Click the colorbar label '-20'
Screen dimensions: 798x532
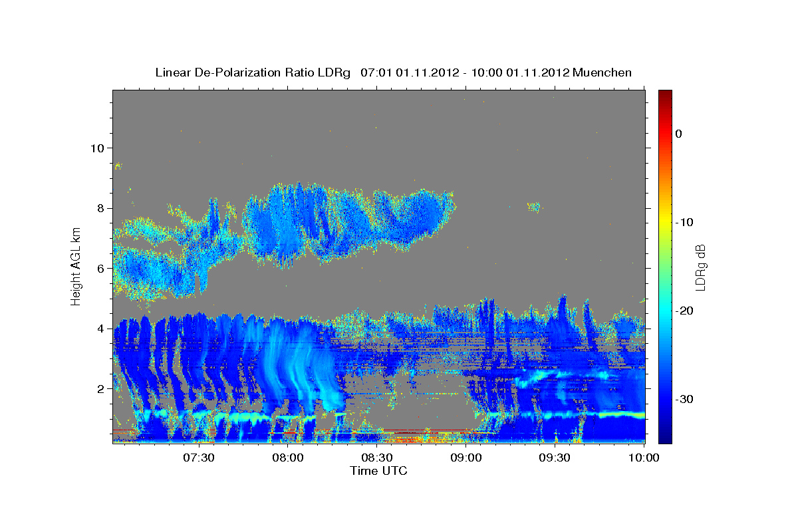pos(685,311)
